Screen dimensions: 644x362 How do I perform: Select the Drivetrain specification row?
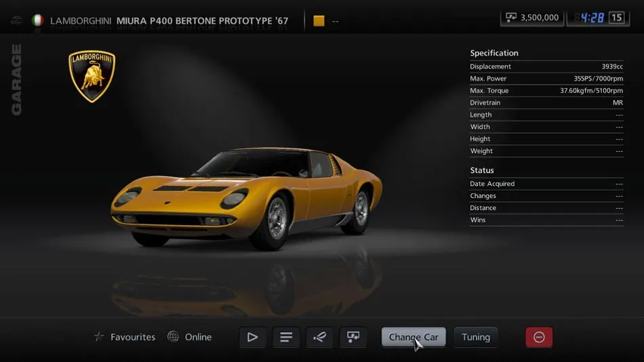click(546, 102)
